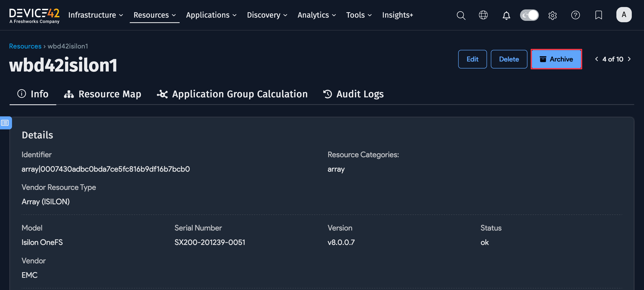644x290 pixels.
Task: View notifications via the bell icon
Action: (506, 15)
